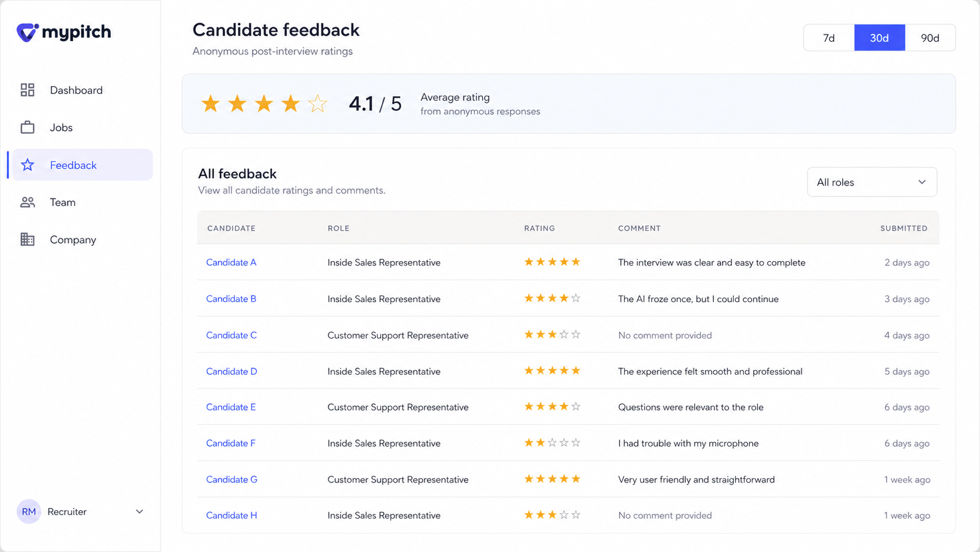The image size is (980, 552).
Task: Open Candidate B's profile link
Action: click(231, 299)
